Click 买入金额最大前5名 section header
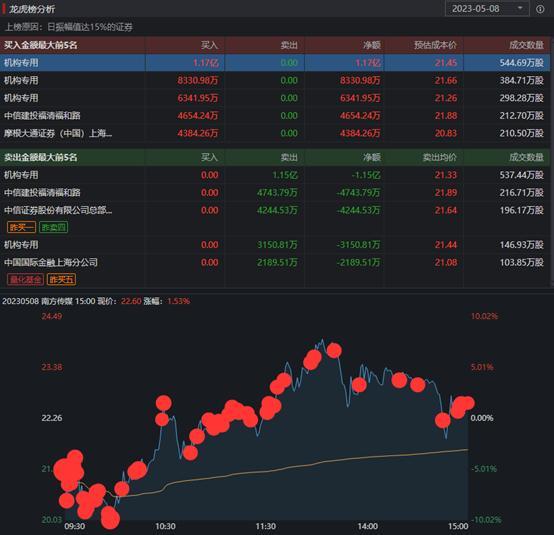Screen dimensions: 554x535 41,45
